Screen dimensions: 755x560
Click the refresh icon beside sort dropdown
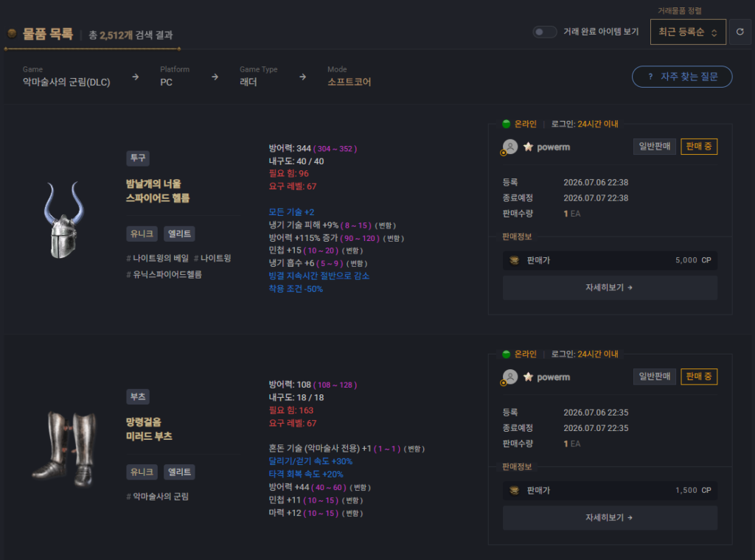pos(740,32)
